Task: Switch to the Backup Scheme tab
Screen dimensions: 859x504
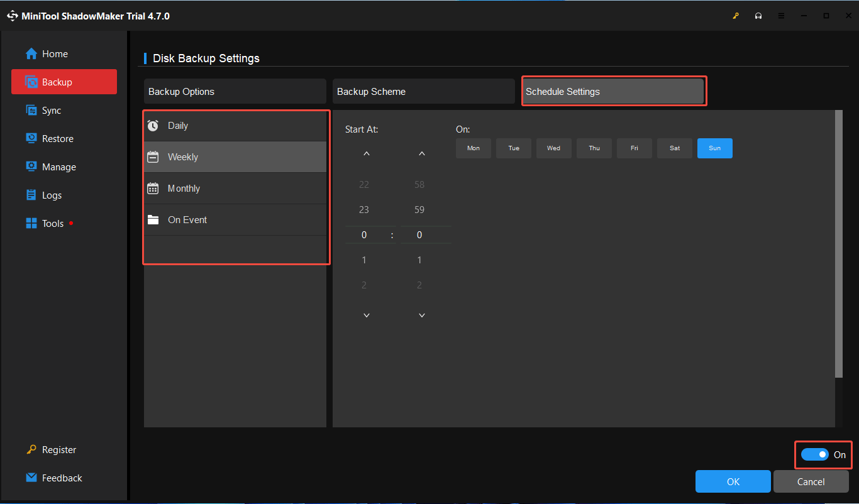Action: pos(423,91)
